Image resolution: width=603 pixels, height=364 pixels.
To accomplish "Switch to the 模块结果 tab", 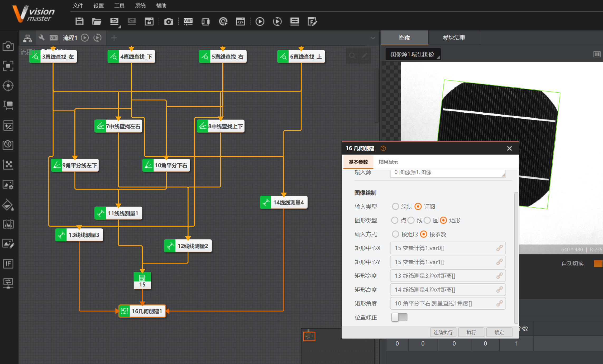I will pos(454,37).
